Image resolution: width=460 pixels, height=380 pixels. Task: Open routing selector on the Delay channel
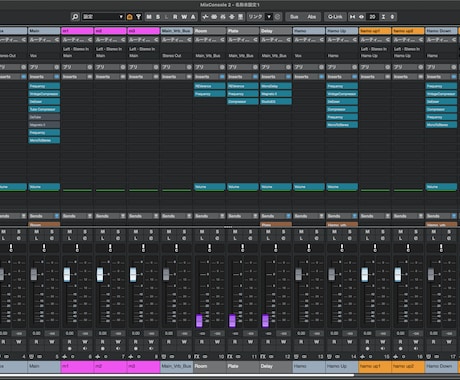point(276,40)
